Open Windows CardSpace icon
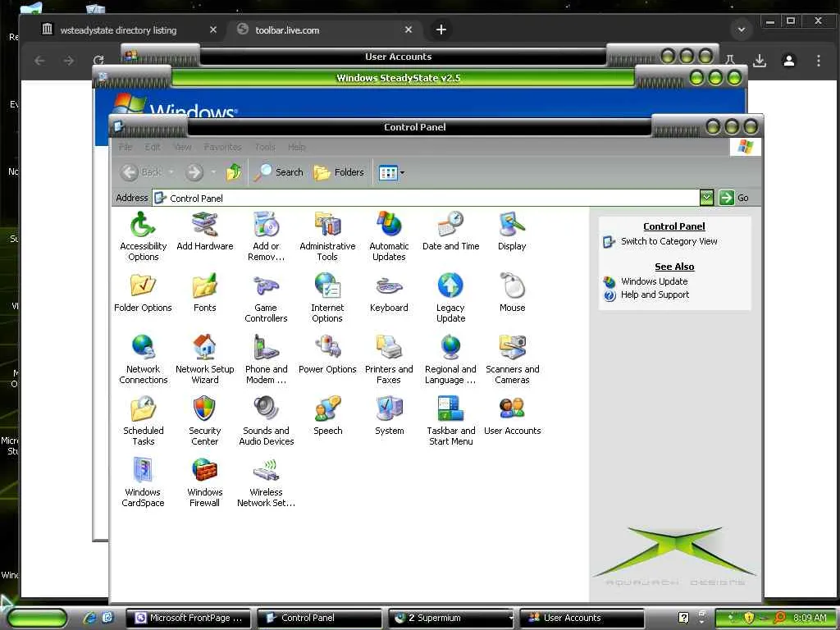Viewport: 840px width, 630px height. (143, 482)
